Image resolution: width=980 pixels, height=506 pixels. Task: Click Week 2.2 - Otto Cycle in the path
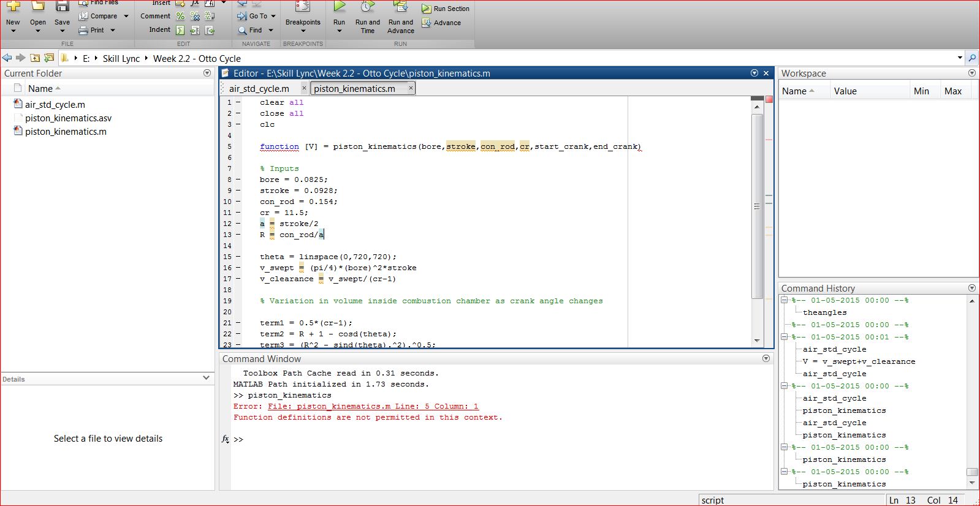click(197, 58)
